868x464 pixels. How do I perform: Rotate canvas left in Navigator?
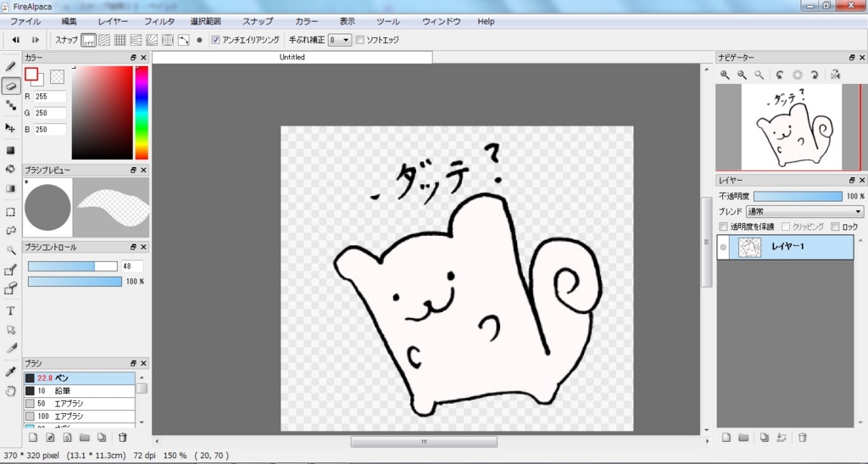780,75
